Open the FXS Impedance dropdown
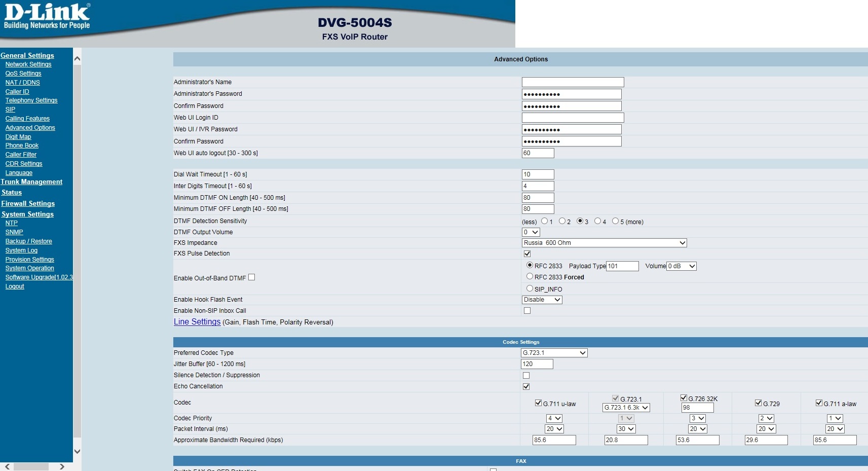Screen dimensions: 868x471 (x=604, y=243)
